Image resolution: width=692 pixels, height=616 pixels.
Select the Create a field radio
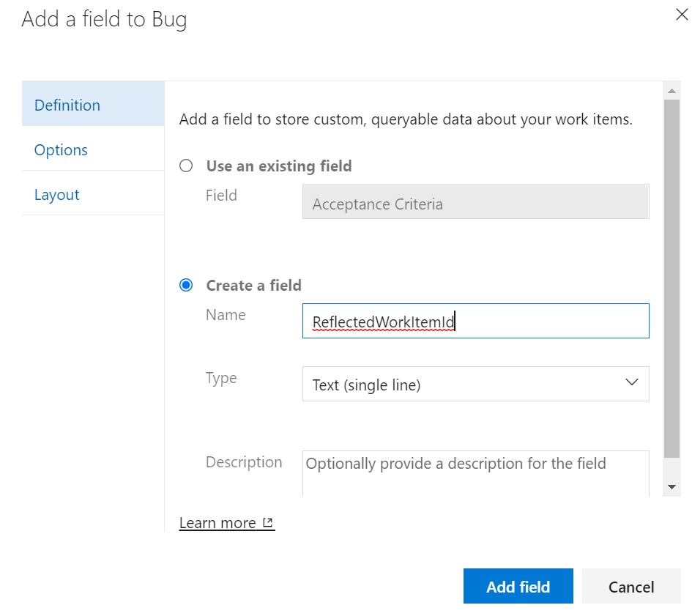click(x=186, y=285)
